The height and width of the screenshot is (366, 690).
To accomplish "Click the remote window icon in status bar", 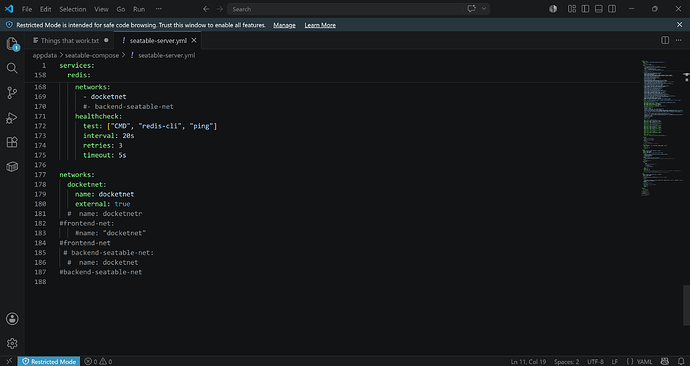I will 9,361.
